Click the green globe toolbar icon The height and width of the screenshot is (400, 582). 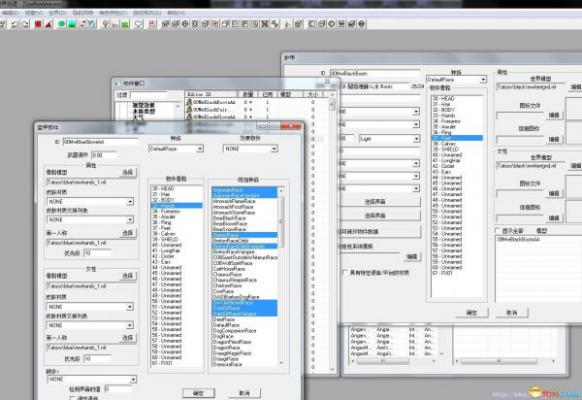click(62, 24)
